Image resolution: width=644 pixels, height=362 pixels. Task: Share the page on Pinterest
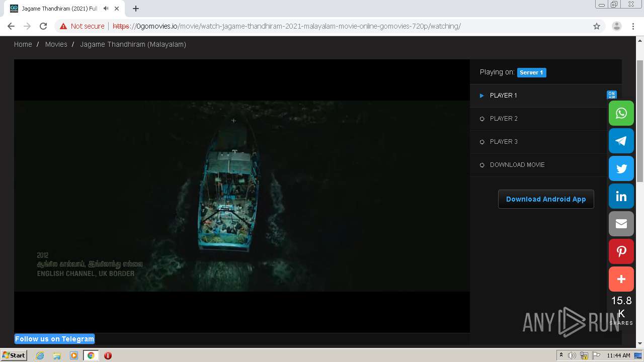[621, 251]
